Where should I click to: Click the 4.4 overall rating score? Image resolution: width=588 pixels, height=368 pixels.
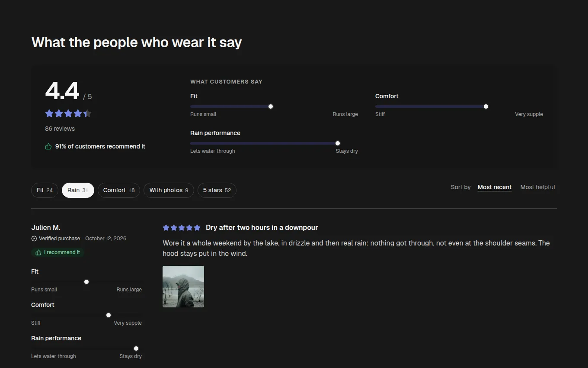coord(62,91)
